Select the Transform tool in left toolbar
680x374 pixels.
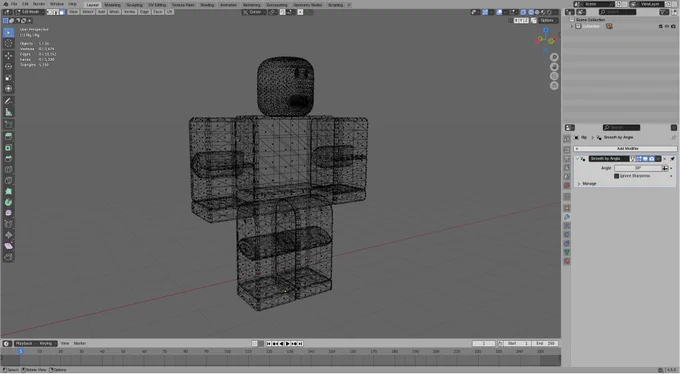click(8, 88)
